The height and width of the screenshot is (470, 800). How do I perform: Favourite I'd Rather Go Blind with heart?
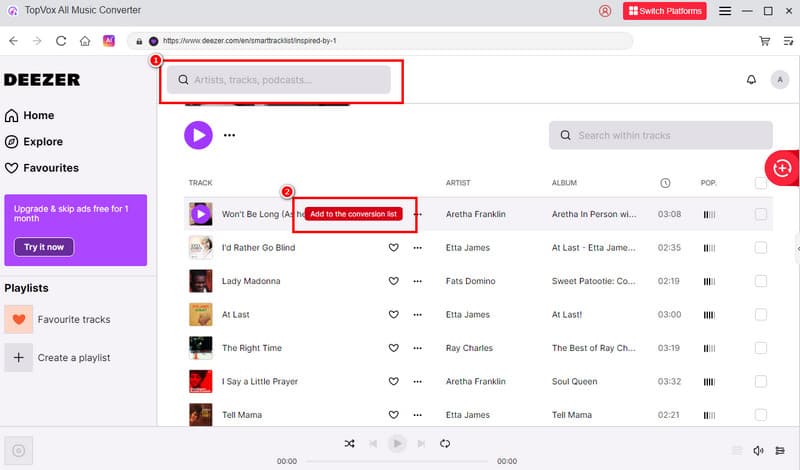(393, 248)
